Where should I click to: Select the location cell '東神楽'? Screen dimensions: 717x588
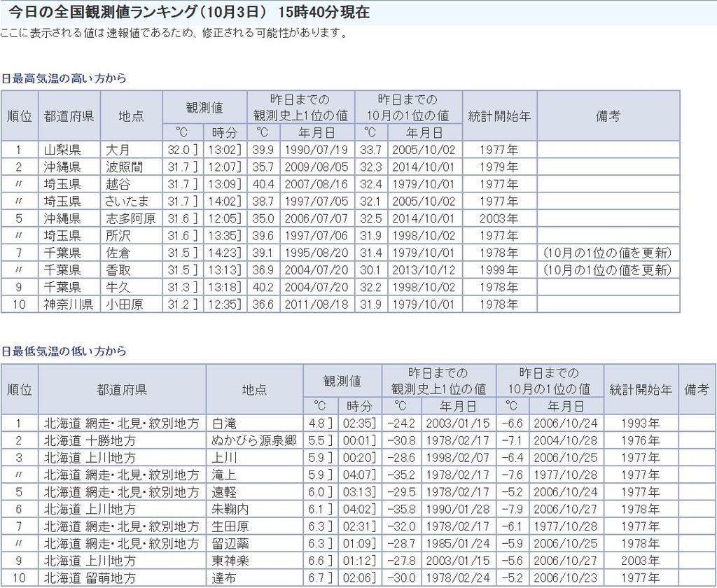click(x=255, y=561)
